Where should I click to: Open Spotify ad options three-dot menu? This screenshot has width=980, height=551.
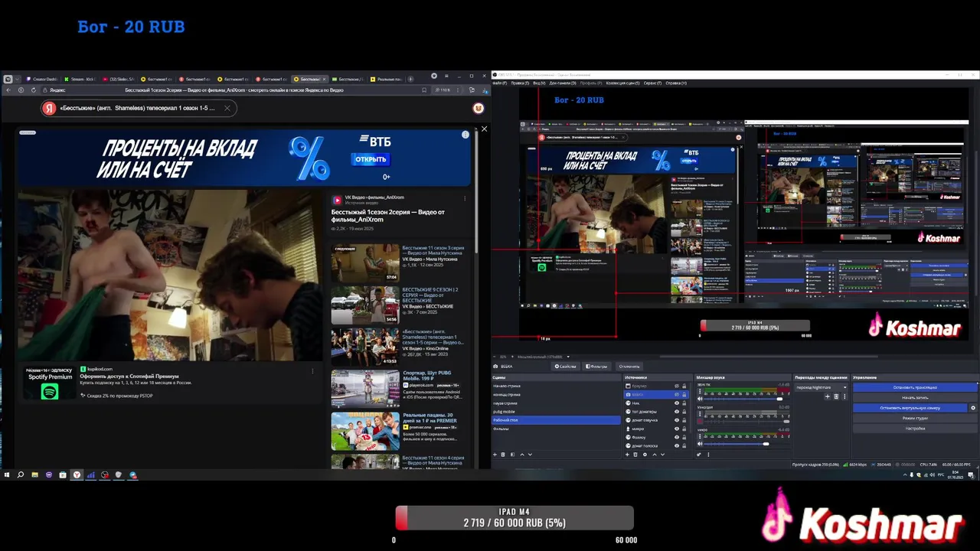point(312,370)
